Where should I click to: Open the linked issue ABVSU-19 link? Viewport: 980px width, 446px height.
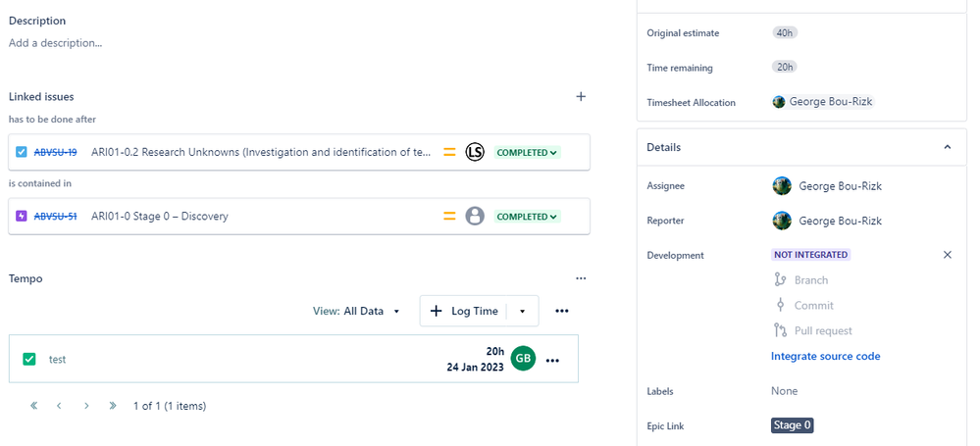pos(55,152)
